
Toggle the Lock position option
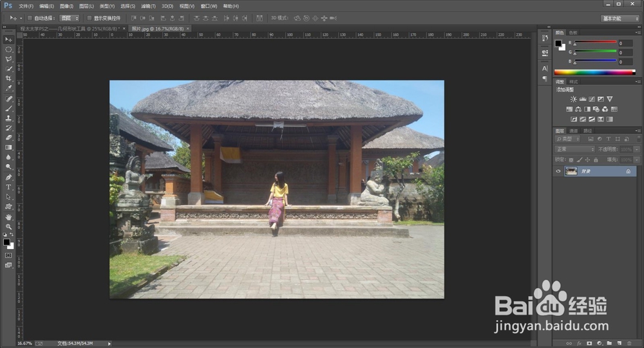pos(587,160)
